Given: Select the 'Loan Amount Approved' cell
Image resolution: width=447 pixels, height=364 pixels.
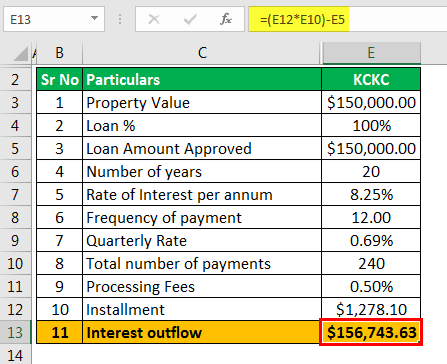Looking at the screenshot, I should coord(202,148).
